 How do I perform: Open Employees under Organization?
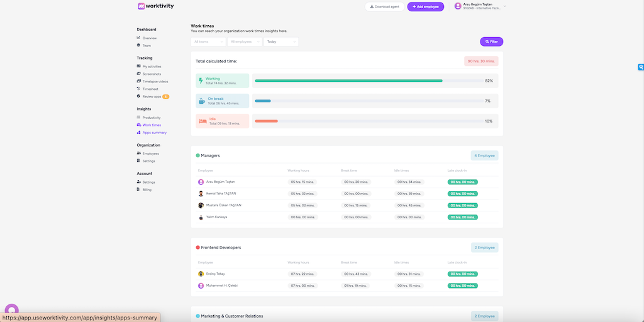pyautogui.click(x=150, y=153)
